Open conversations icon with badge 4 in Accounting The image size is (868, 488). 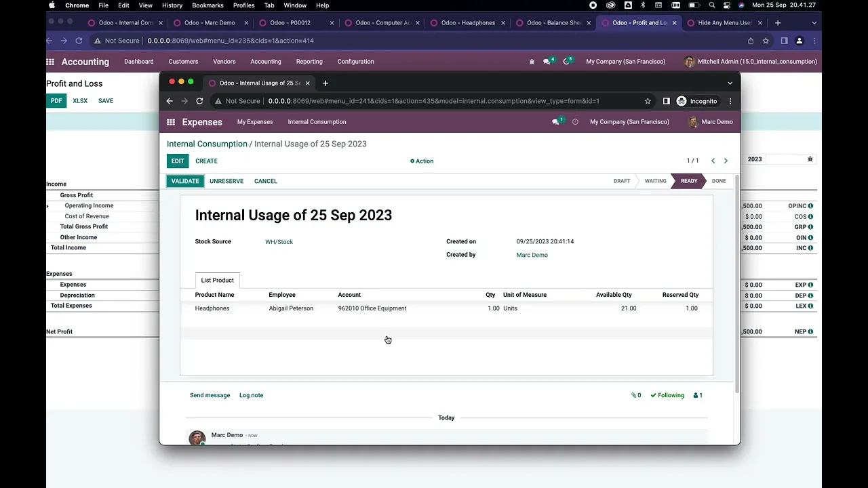pyautogui.click(x=548, y=61)
